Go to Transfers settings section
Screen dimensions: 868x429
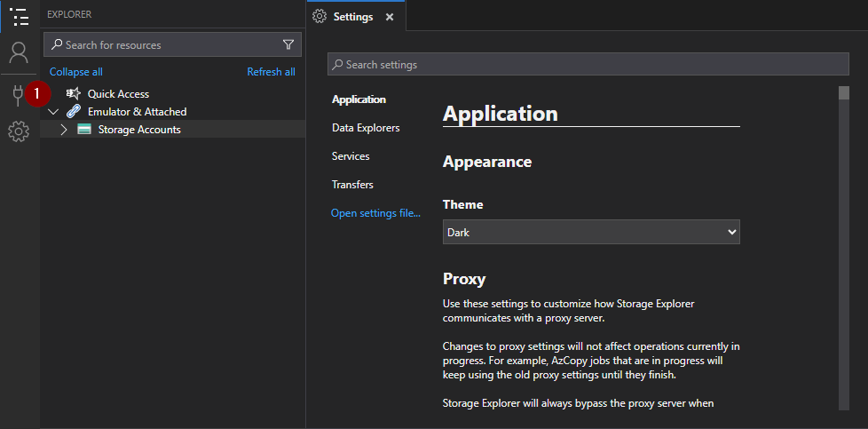coord(352,185)
